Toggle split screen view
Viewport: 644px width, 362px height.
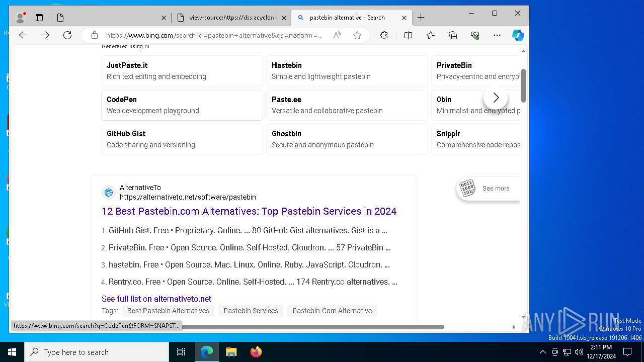coord(408,35)
